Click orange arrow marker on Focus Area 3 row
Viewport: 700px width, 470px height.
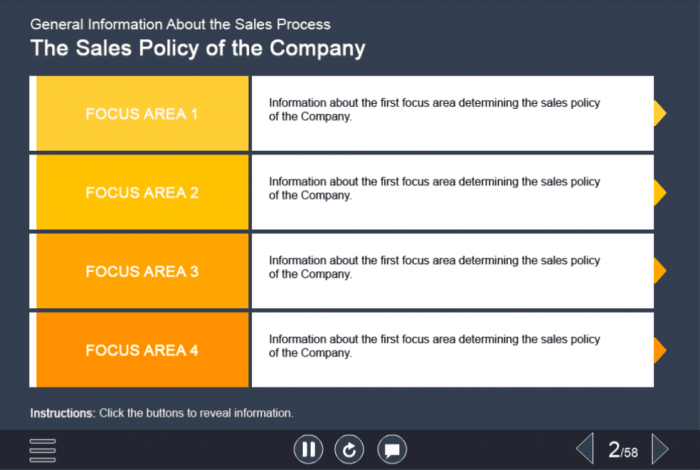[659, 270]
